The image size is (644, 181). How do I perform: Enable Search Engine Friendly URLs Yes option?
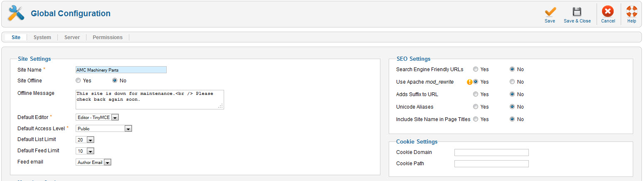tap(476, 69)
